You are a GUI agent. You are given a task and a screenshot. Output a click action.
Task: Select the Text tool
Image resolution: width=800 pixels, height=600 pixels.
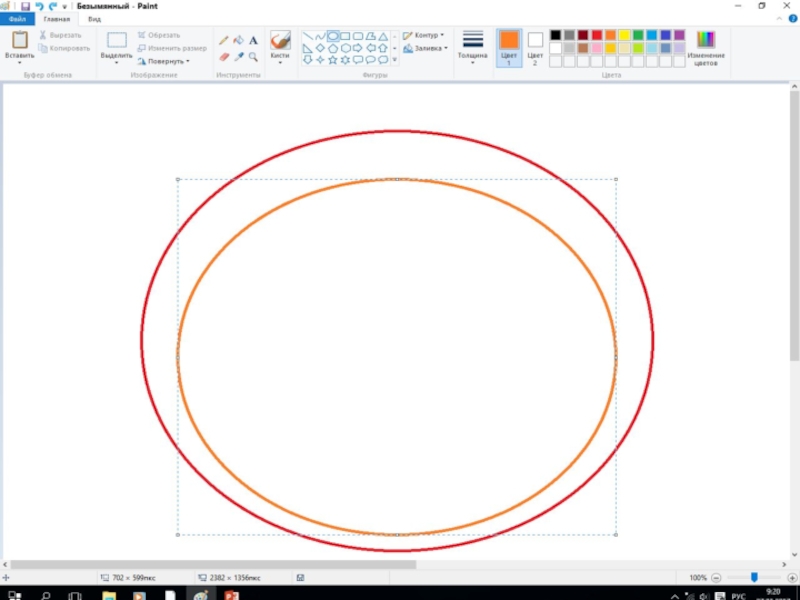pyautogui.click(x=253, y=41)
